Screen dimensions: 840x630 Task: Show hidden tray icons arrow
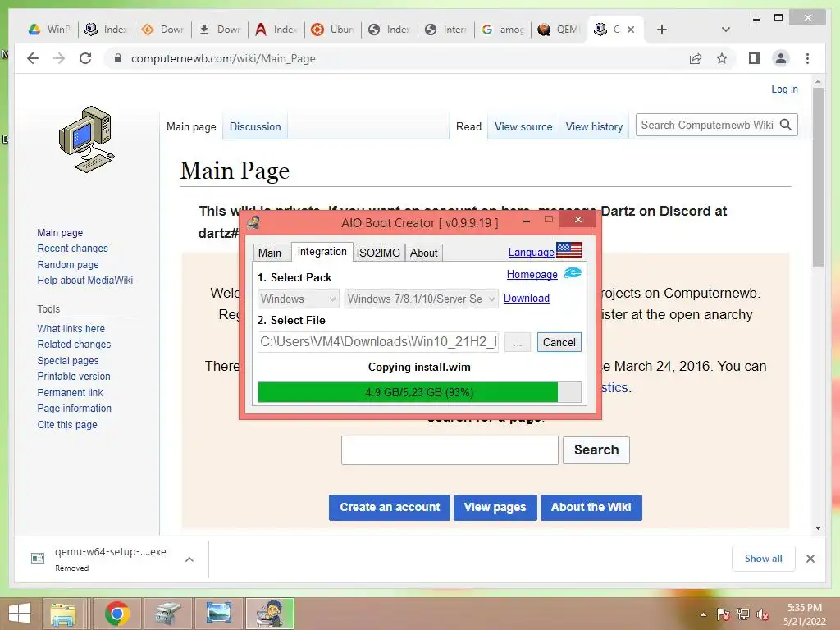click(703, 614)
